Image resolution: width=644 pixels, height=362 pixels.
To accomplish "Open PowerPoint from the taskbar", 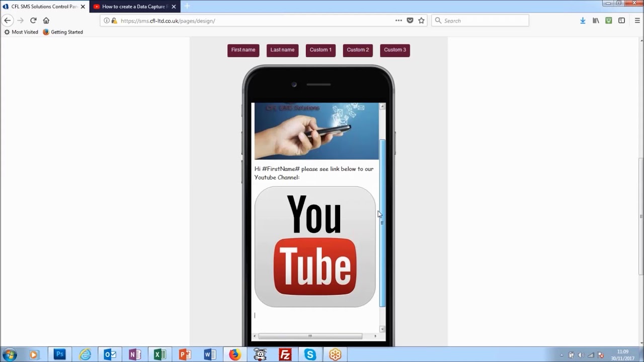I will [x=185, y=354].
